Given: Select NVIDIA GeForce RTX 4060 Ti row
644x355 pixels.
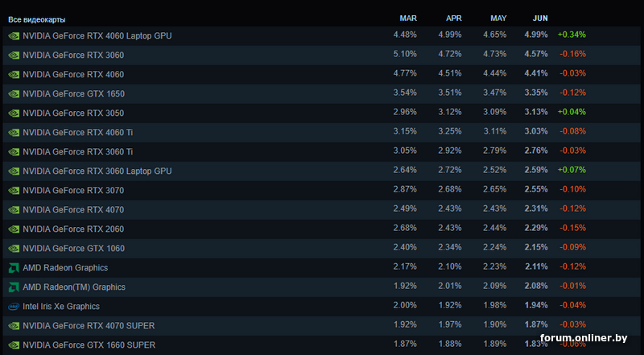Looking at the screenshot, I should coord(78,133).
